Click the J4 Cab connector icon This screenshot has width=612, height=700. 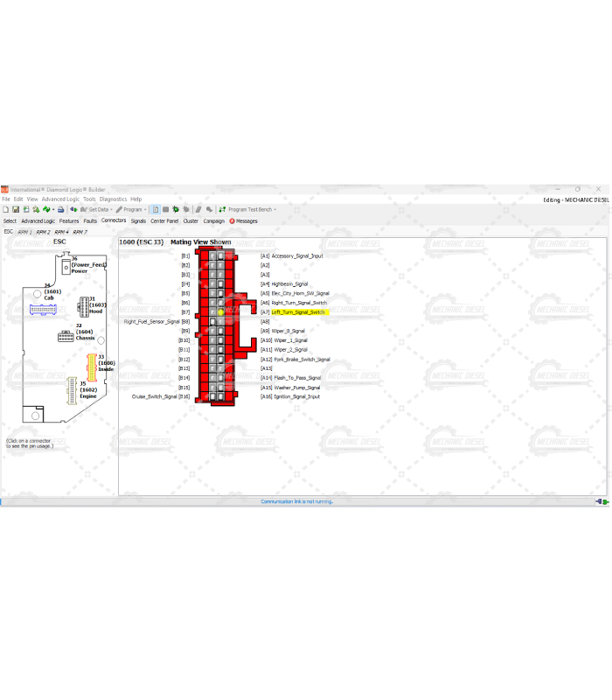[x=43, y=310]
